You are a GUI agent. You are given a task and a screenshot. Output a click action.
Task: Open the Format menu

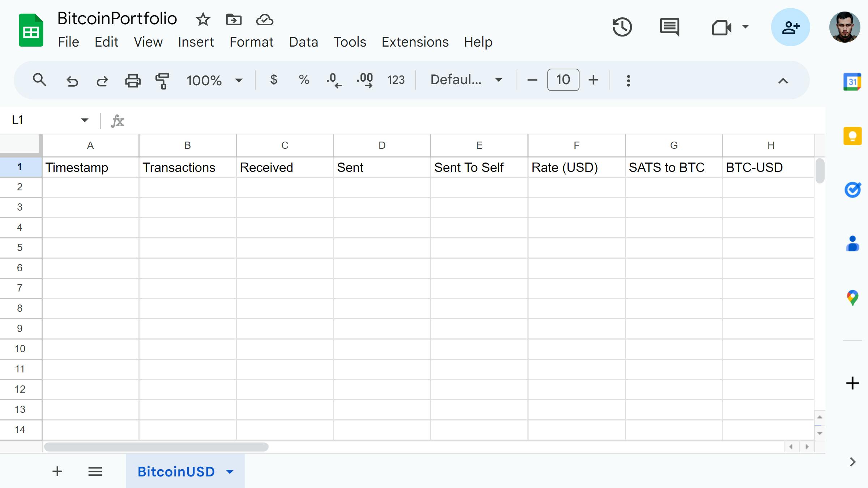[x=252, y=41]
